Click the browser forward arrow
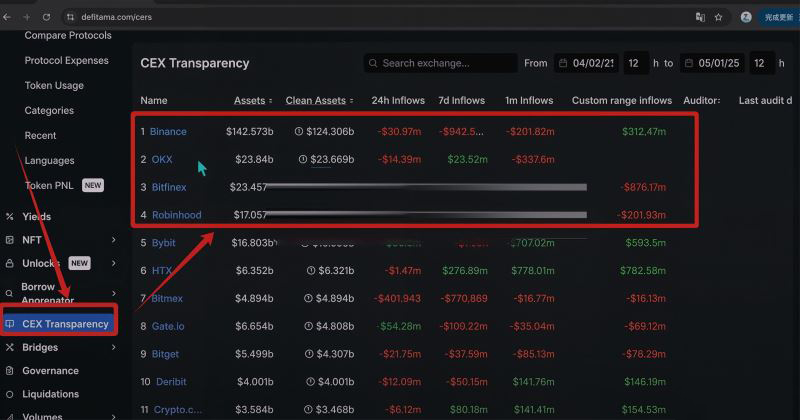This screenshot has height=420, width=800. pos(27,17)
